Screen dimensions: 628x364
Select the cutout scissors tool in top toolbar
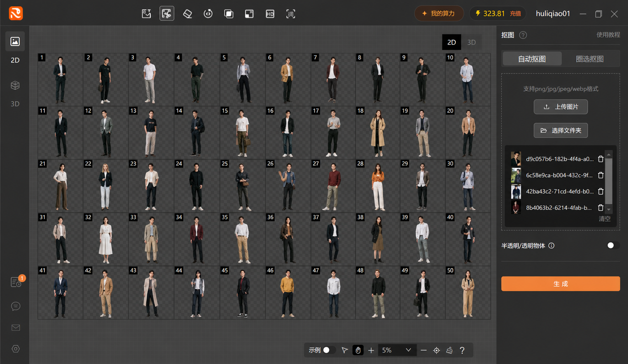167,14
